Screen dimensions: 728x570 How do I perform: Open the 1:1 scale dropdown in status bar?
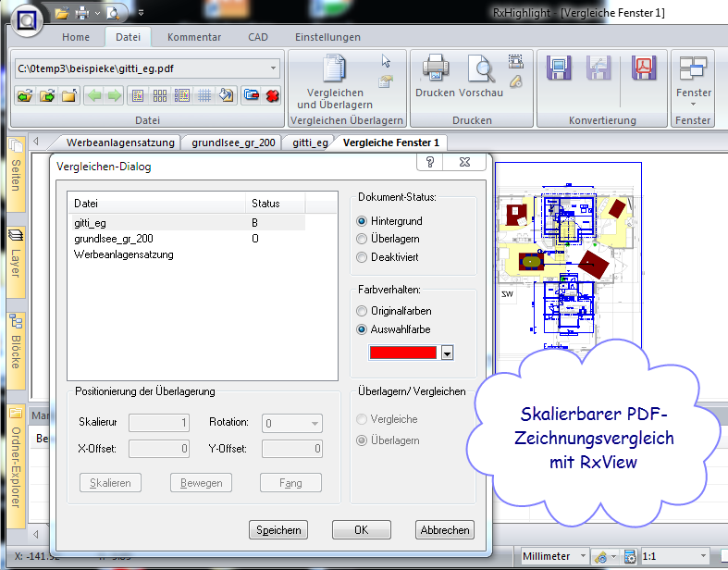pyautogui.click(x=703, y=555)
